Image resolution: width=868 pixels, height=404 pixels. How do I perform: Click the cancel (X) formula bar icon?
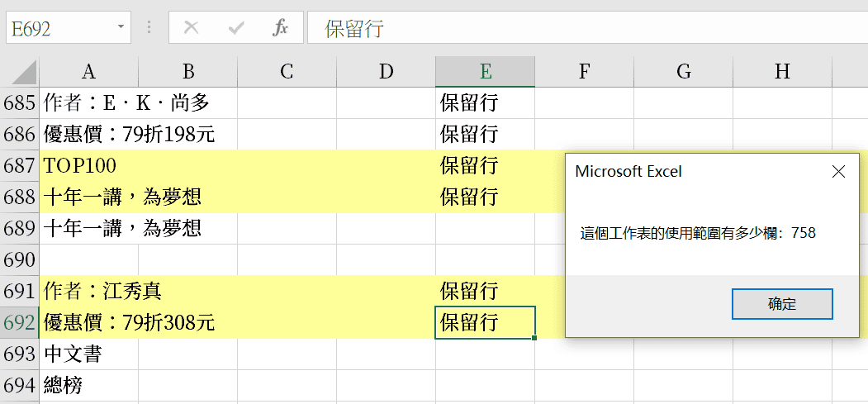pos(191,27)
